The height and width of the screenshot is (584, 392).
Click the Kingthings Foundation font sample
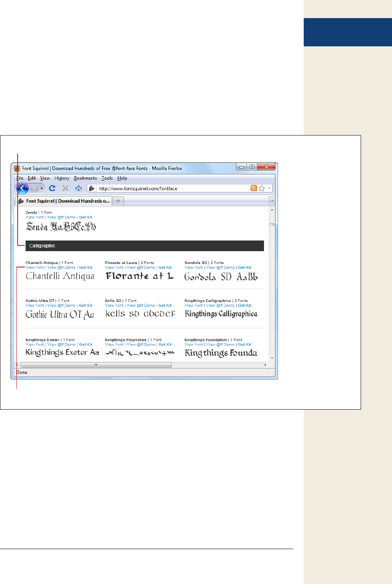point(221,353)
